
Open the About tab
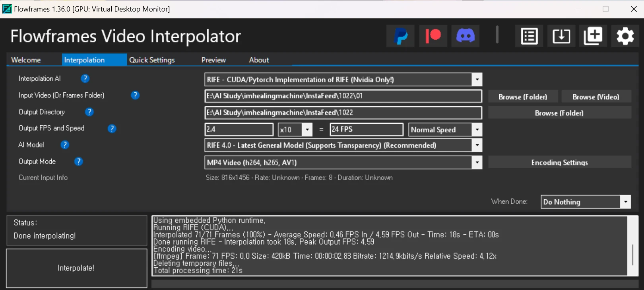(x=259, y=60)
